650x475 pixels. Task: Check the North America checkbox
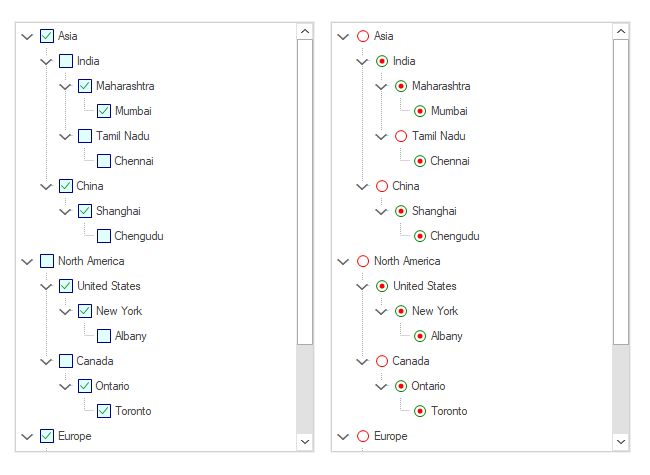tap(47, 261)
